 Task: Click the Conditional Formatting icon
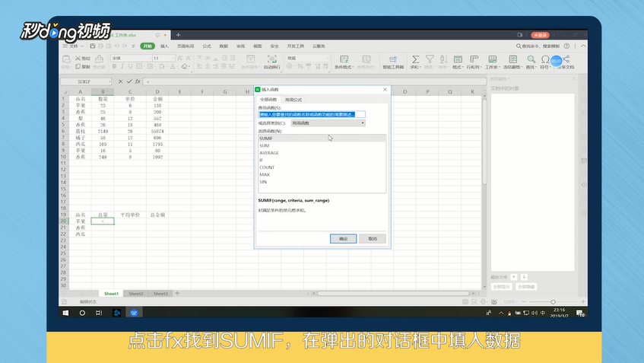(x=344, y=59)
